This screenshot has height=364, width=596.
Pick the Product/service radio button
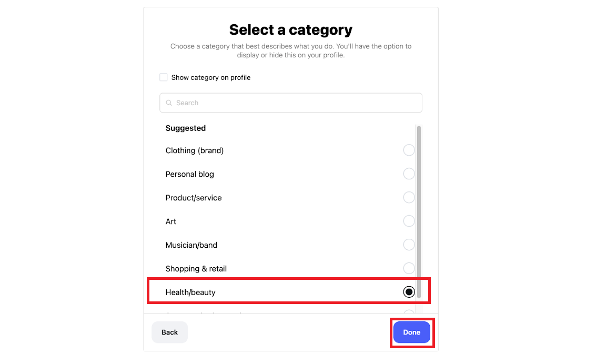tap(409, 198)
